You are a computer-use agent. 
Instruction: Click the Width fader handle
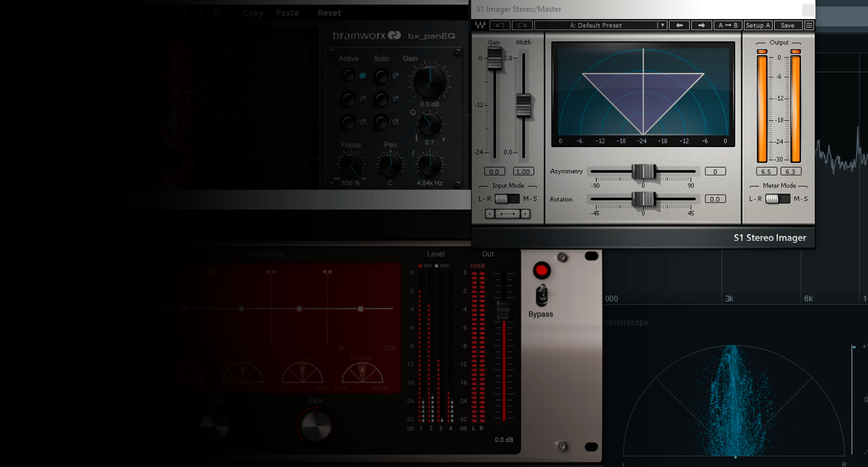pos(524,105)
